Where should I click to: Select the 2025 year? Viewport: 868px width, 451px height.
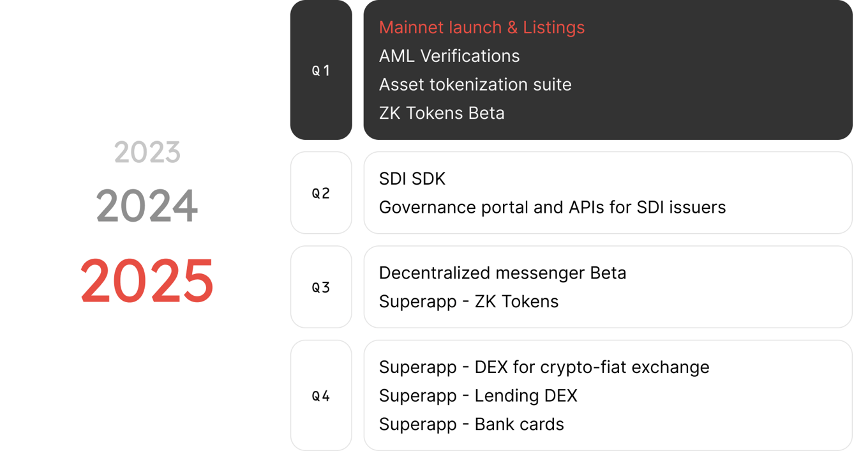click(147, 281)
